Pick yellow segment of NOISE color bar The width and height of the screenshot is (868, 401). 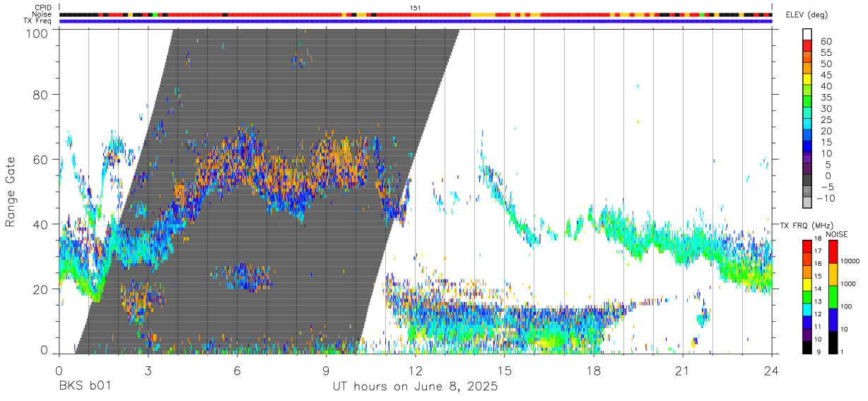click(x=833, y=274)
